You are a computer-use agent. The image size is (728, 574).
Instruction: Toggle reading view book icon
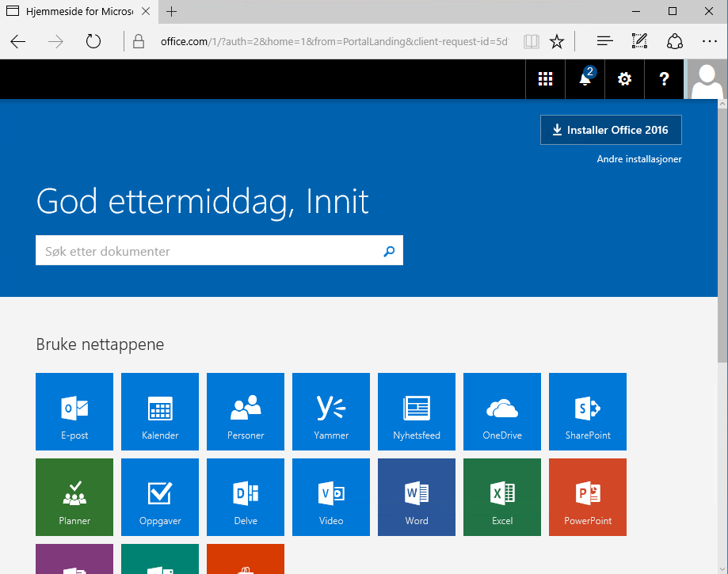[531, 42]
